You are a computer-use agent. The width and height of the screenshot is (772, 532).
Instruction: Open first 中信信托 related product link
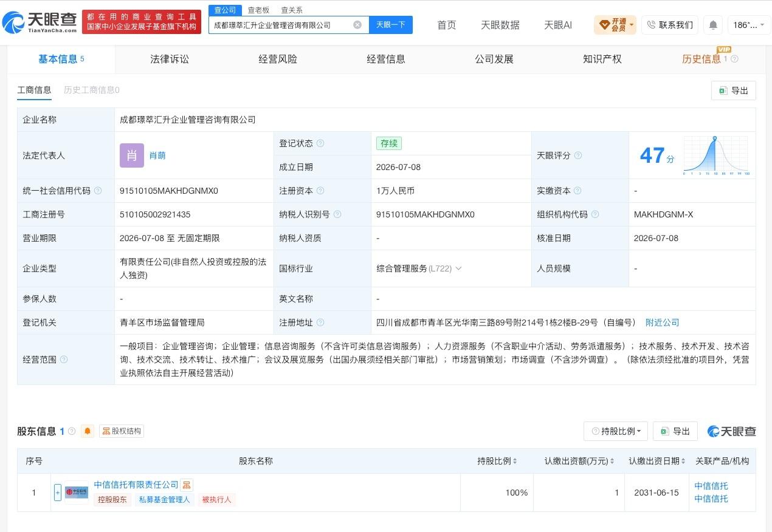point(711,486)
